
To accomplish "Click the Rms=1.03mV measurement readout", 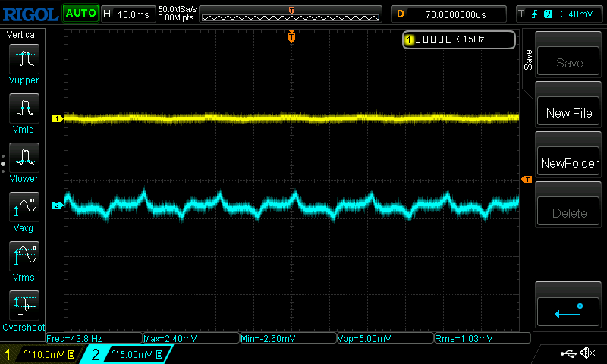I will [x=483, y=338].
